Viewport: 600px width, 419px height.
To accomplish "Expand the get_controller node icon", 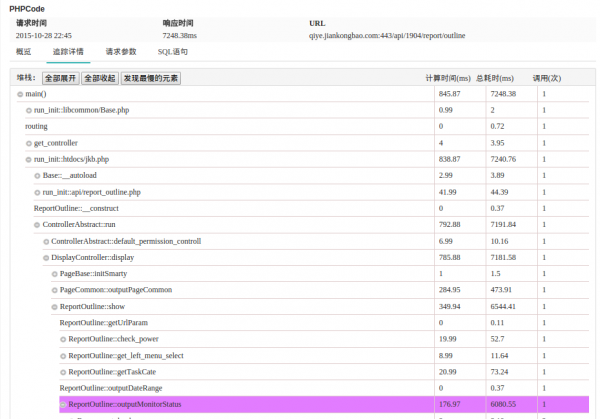I will point(29,143).
